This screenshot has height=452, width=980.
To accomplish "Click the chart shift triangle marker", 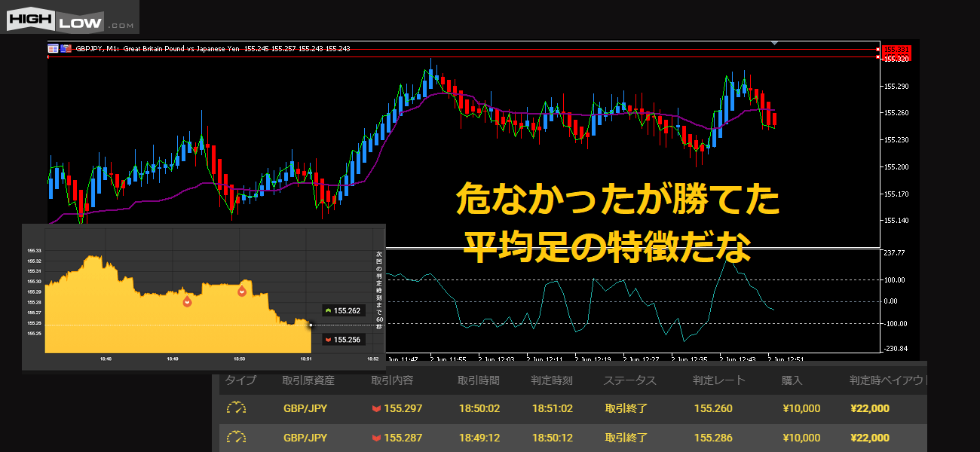I will (775, 43).
